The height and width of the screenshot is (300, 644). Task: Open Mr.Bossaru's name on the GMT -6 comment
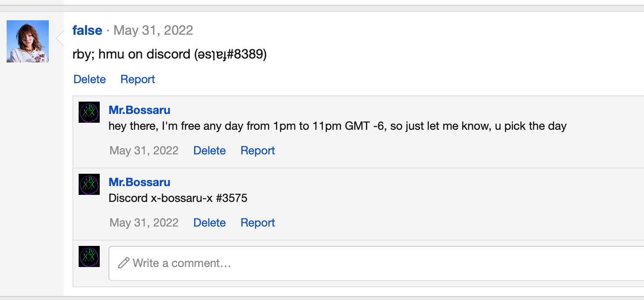(139, 110)
